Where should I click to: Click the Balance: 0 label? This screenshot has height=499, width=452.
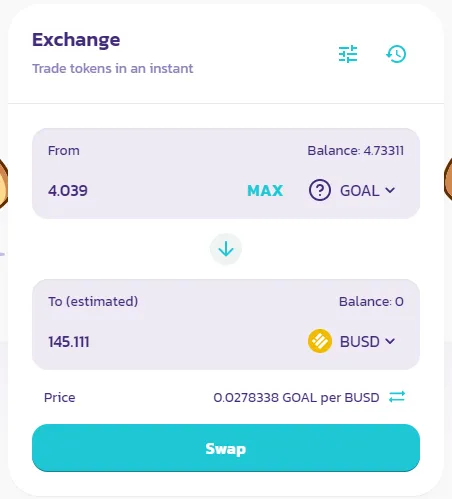pos(371,302)
